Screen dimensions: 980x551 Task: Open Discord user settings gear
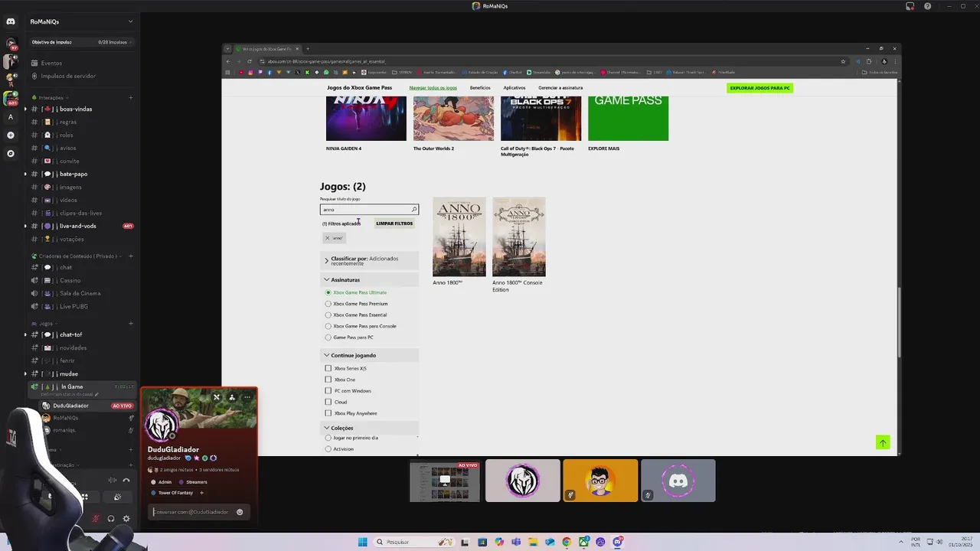tap(126, 518)
